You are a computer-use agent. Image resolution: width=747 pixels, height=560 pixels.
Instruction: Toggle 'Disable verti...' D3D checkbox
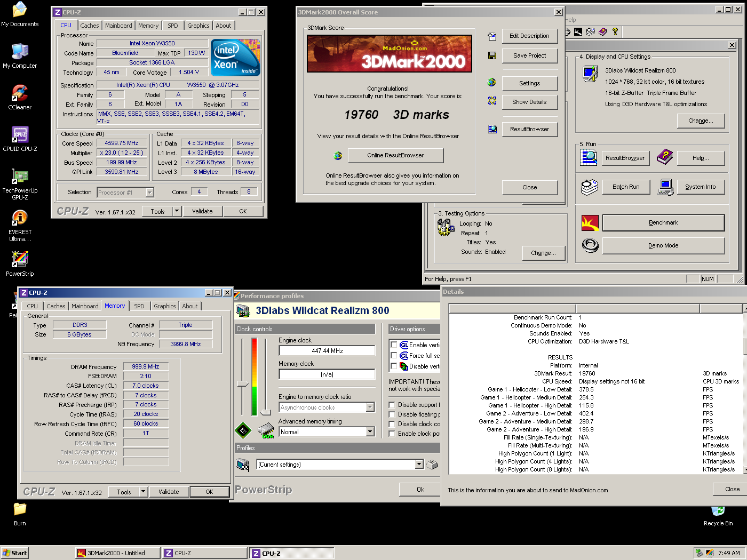click(394, 366)
